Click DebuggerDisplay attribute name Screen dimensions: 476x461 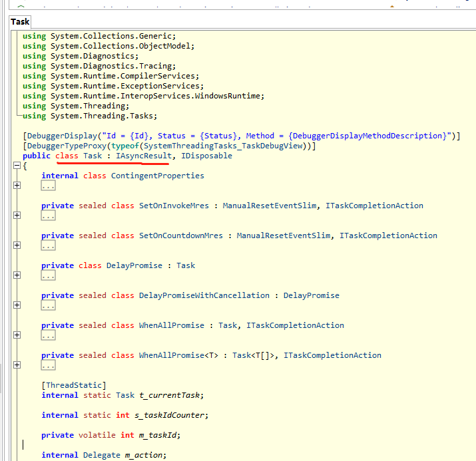pyautogui.click(x=62, y=136)
